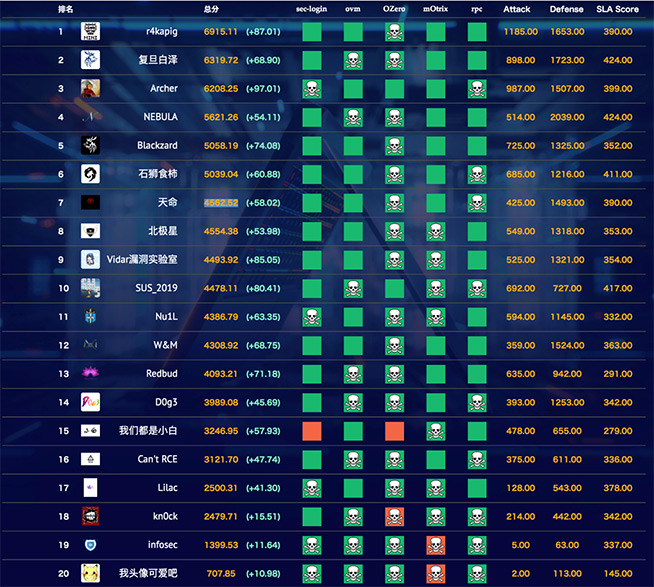The image size is (654, 587).
Task: Click the D0g3 team logo
Action: point(90,402)
